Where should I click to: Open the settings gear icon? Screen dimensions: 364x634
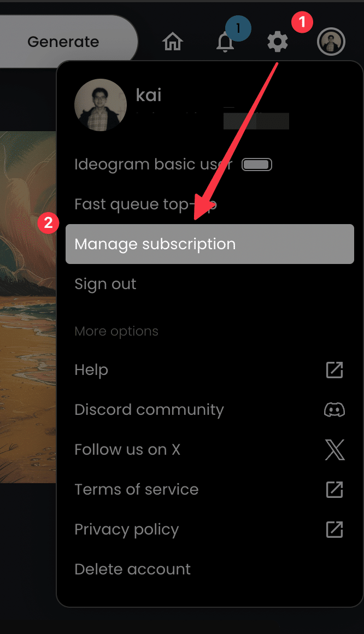[278, 42]
